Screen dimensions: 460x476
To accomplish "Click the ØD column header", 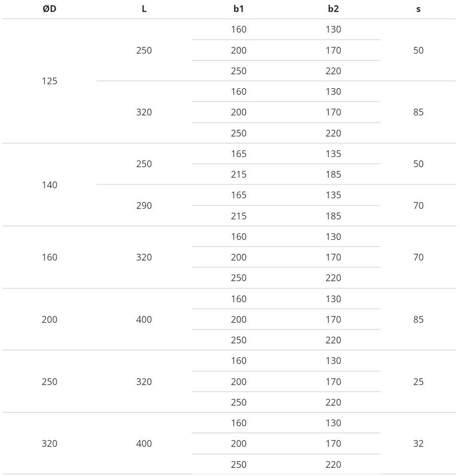I will click(49, 9).
